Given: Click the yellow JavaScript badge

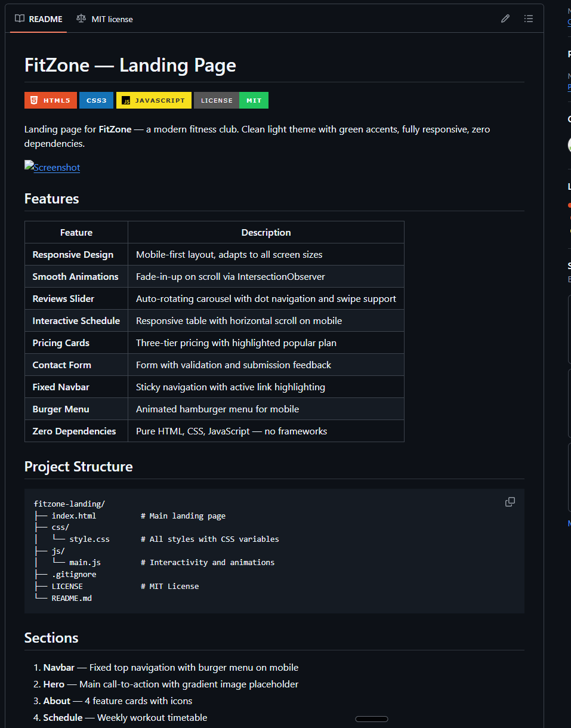Looking at the screenshot, I should pyautogui.click(x=153, y=100).
